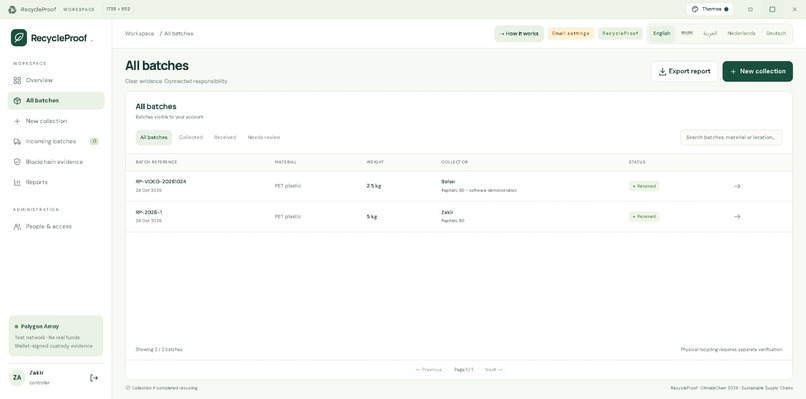Click the RecycleProof leaf logo in sidebar
The image size is (806, 399).
(x=19, y=38)
